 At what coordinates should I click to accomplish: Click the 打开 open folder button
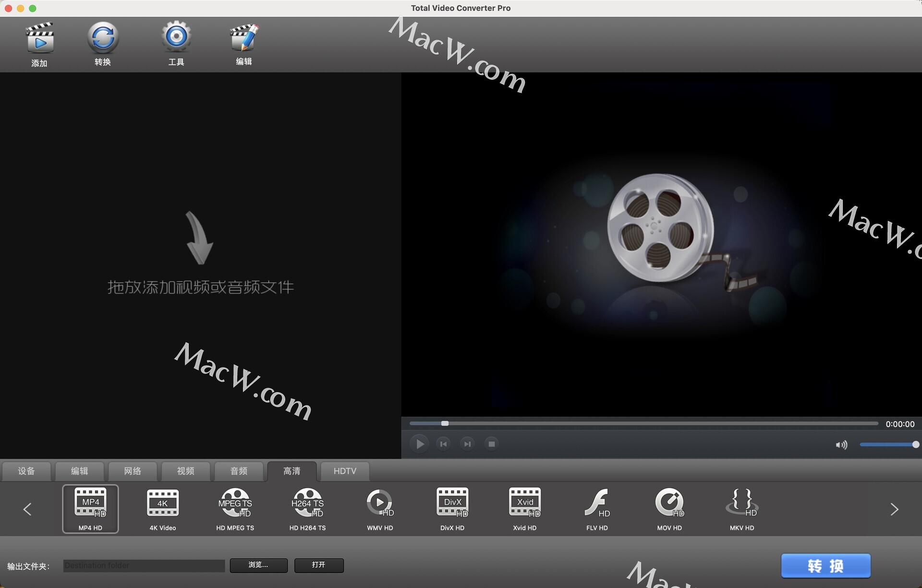tap(318, 565)
